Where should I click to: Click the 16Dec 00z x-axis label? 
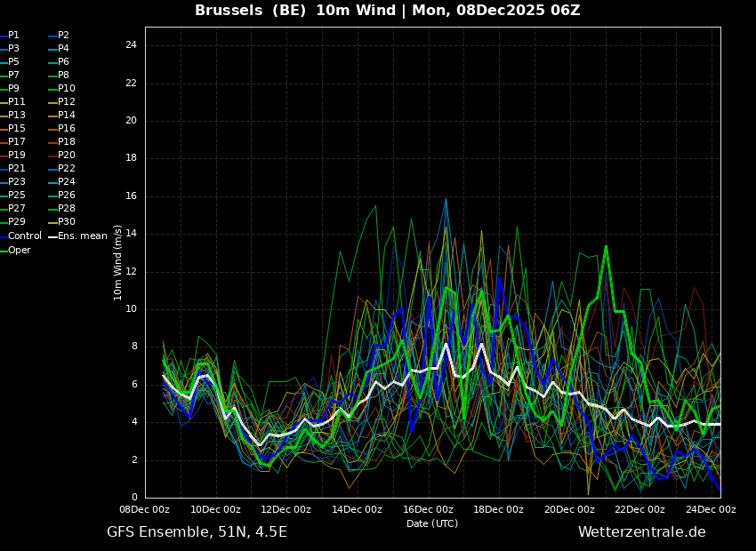point(428,509)
